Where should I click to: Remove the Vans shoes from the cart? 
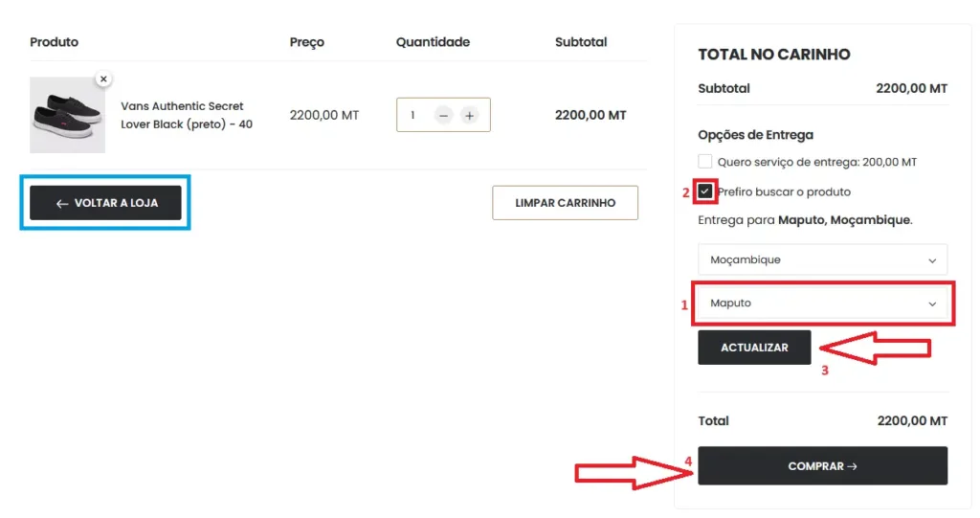(x=103, y=79)
